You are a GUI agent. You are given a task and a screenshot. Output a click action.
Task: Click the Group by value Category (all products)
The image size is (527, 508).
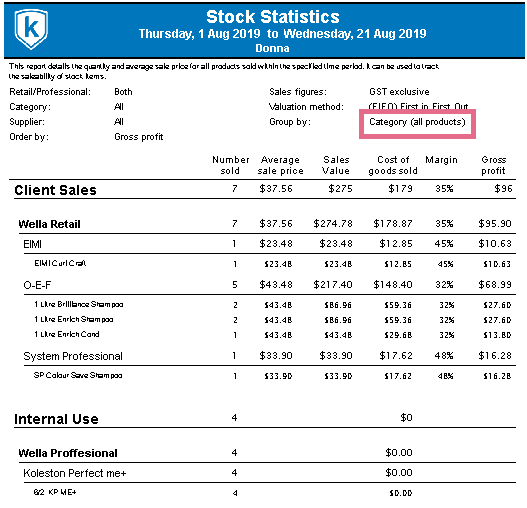pyautogui.click(x=417, y=122)
